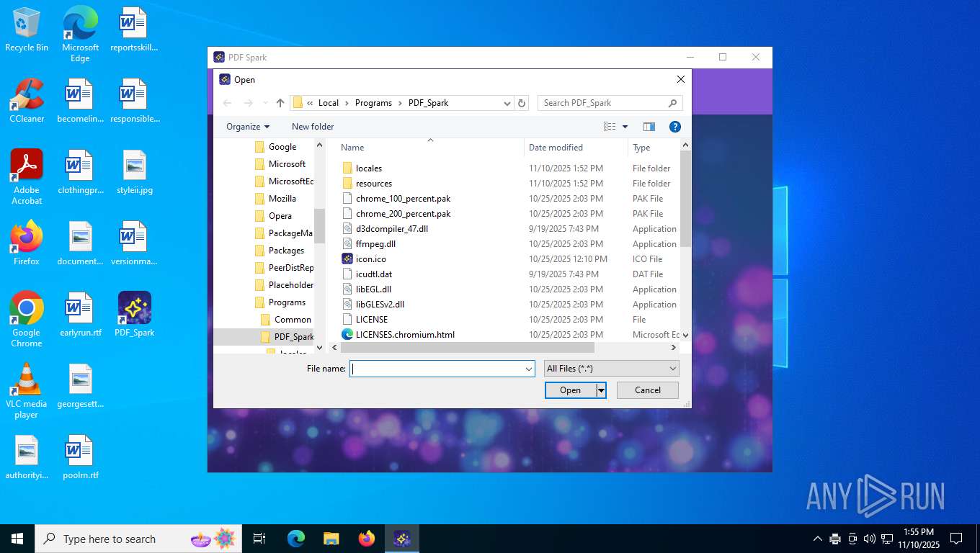The image size is (980, 553).
Task: Click the navigation tree scrollbar thumb
Action: click(x=320, y=226)
